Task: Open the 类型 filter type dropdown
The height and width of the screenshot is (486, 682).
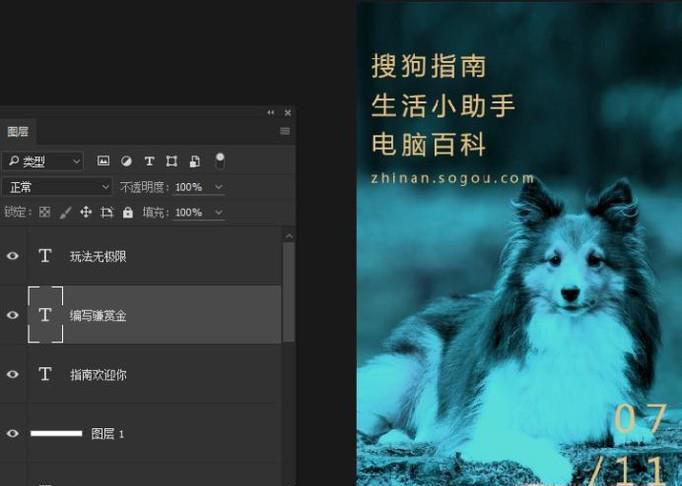Action: [x=43, y=161]
